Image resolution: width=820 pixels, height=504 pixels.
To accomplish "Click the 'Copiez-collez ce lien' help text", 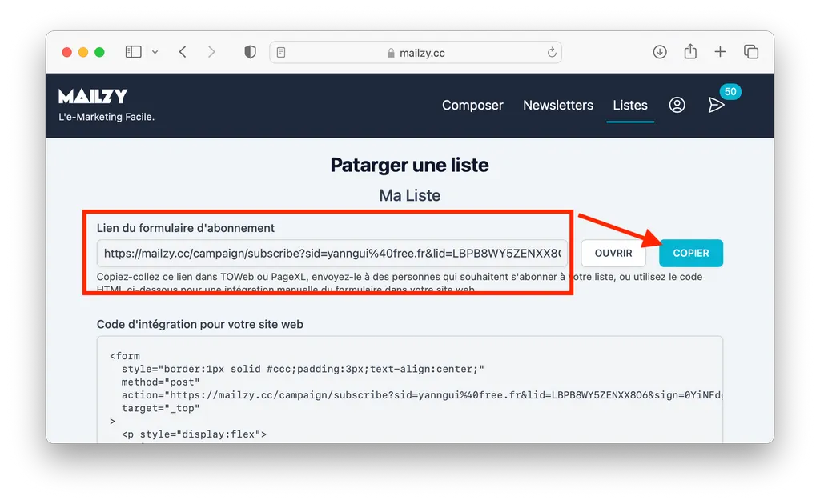I will coord(400,282).
